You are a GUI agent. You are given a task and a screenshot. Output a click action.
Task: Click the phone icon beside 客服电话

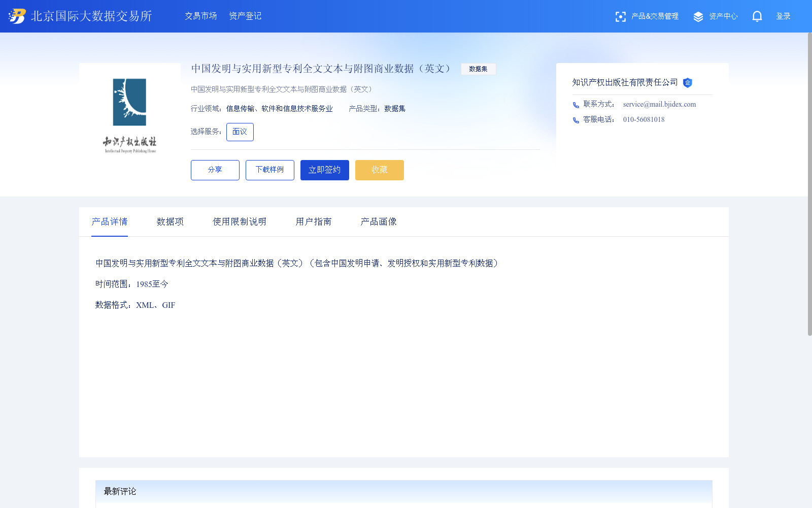[x=576, y=120]
